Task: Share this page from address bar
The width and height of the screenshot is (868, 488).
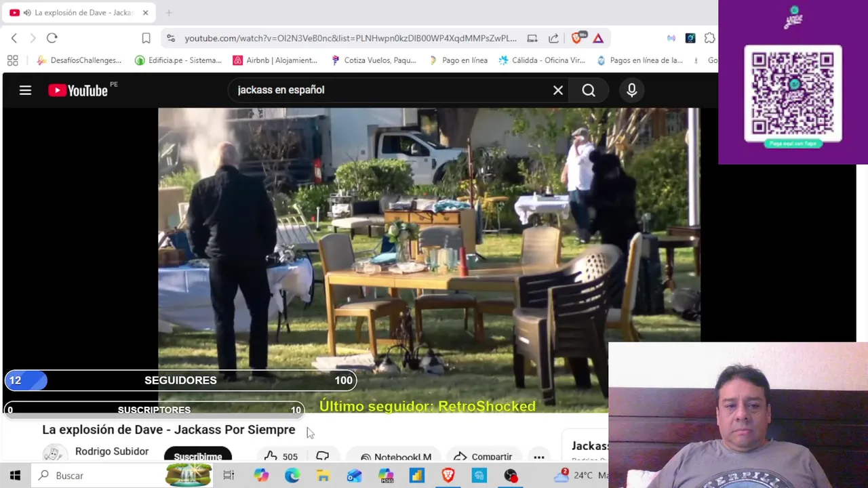Action: point(554,39)
